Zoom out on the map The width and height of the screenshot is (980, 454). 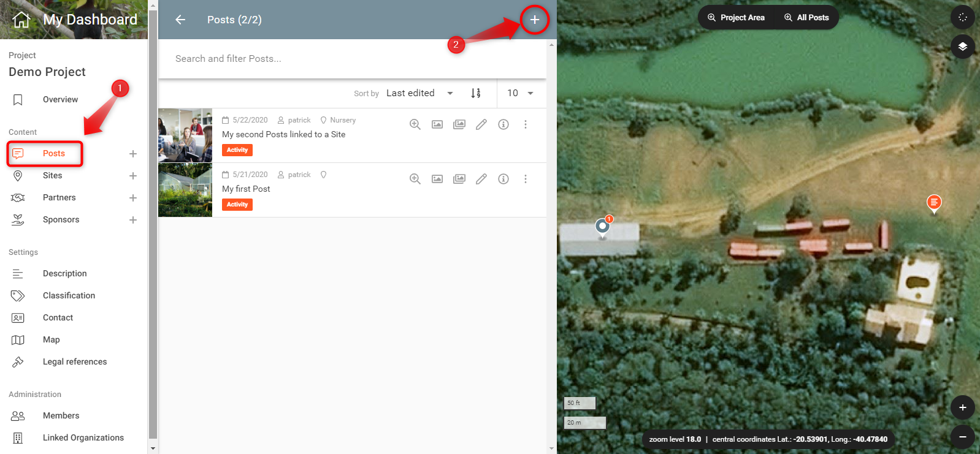(x=963, y=437)
